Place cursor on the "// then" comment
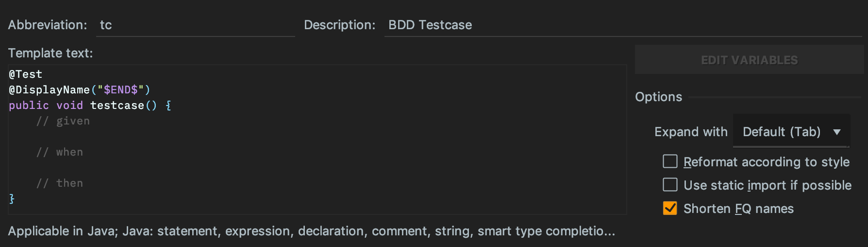Image resolution: width=868 pixels, height=247 pixels. click(60, 183)
